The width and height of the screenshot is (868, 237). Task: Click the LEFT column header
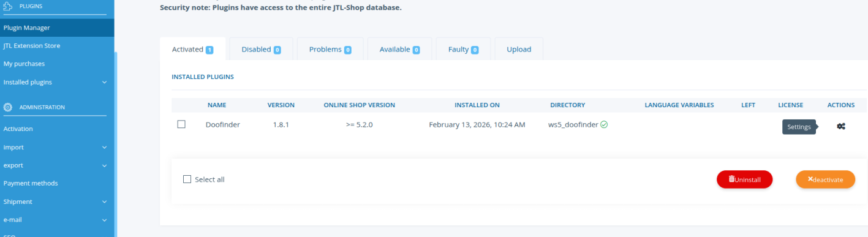(748, 105)
